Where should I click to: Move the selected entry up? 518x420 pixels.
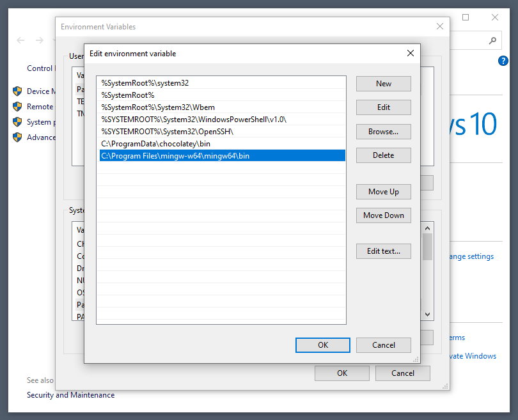[383, 192]
